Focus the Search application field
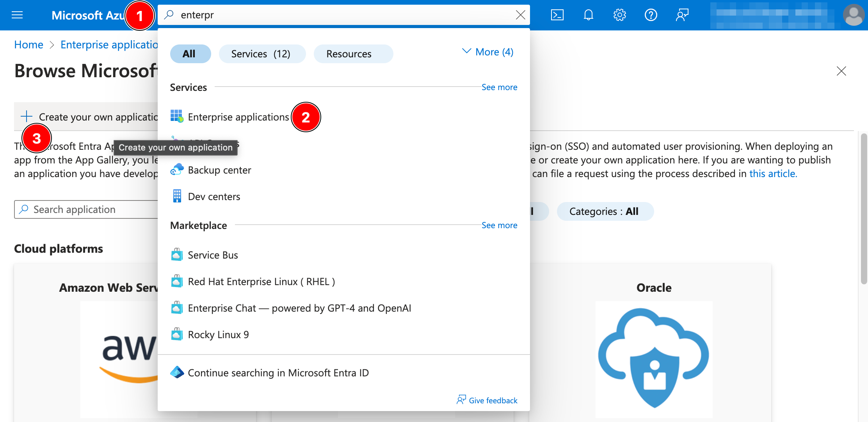 [x=87, y=209]
